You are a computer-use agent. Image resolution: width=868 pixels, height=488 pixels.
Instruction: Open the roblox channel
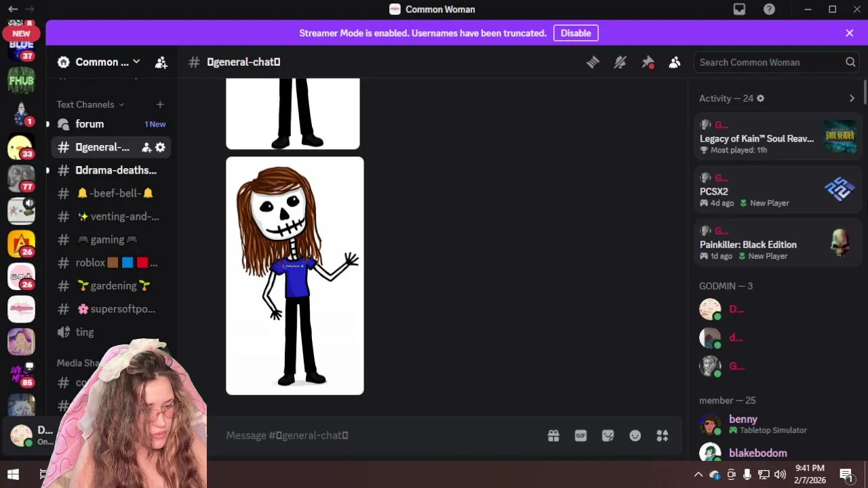click(111, 262)
